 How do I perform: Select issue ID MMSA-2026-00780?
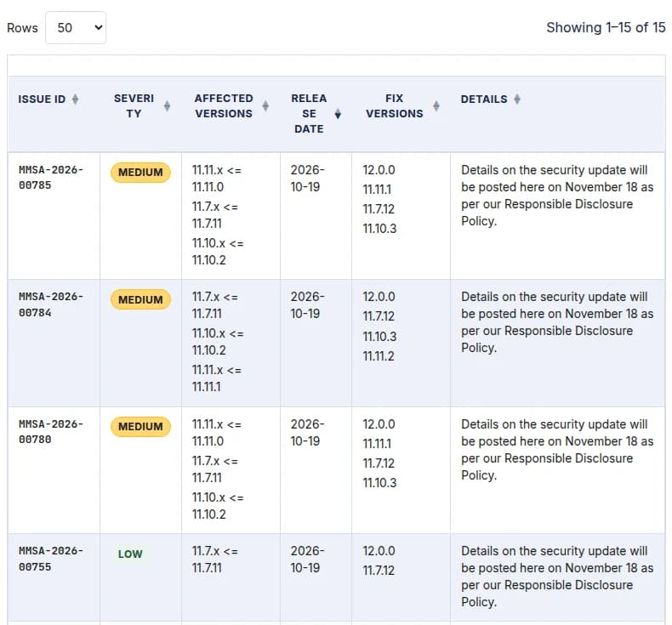click(51, 432)
